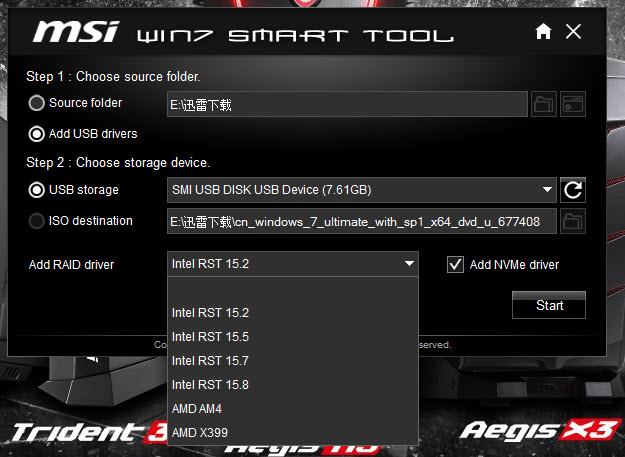Select Intel RST 15.5 from the list

(293, 337)
